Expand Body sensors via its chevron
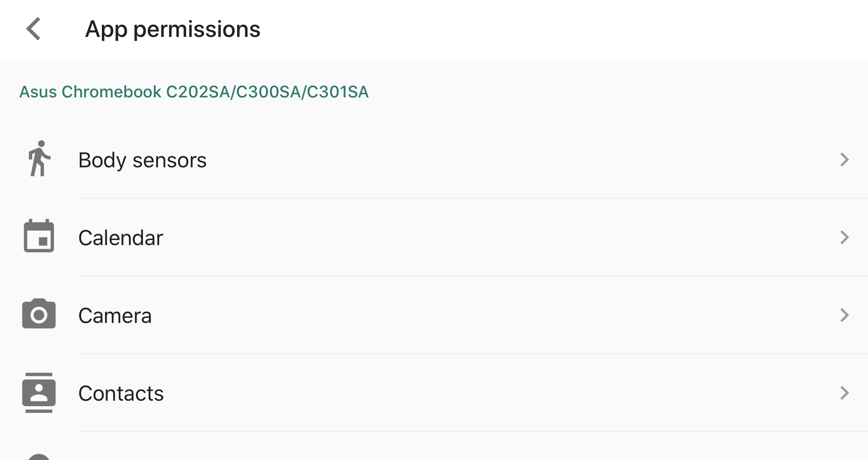This screenshot has width=868, height=460. (844, 159)
